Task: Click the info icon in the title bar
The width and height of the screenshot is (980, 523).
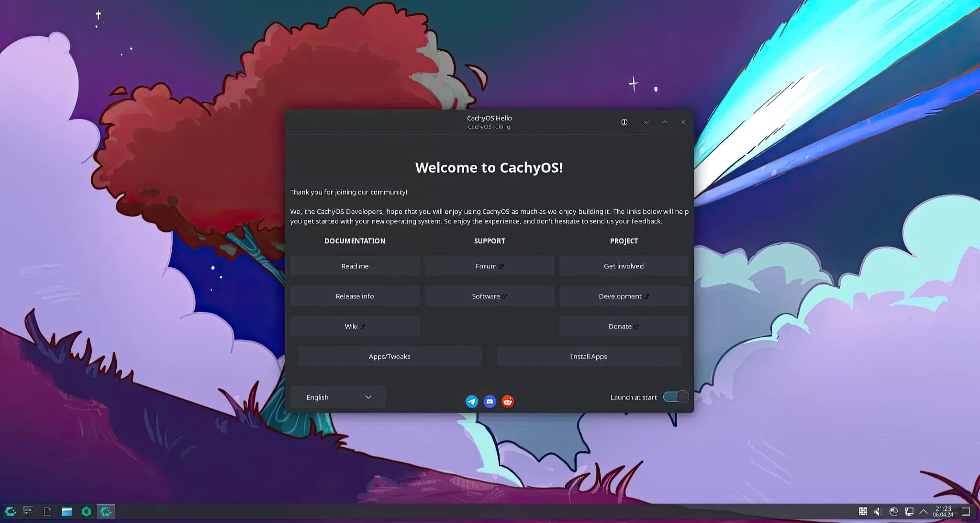Action: 624,122
